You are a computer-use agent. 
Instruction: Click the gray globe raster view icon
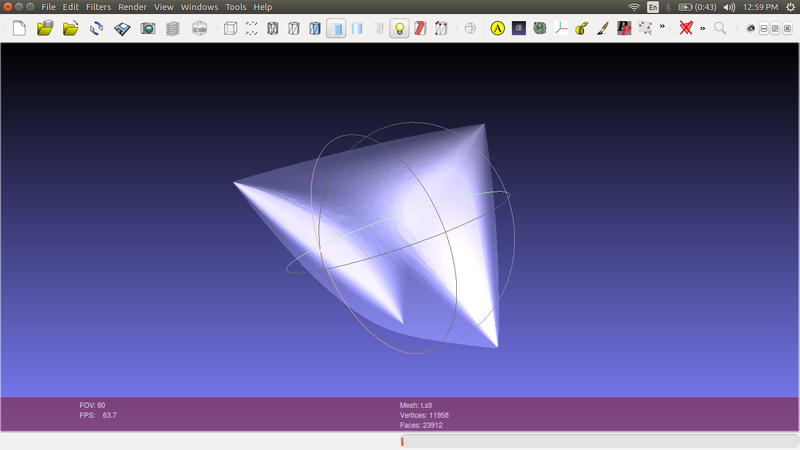[199, 28]
